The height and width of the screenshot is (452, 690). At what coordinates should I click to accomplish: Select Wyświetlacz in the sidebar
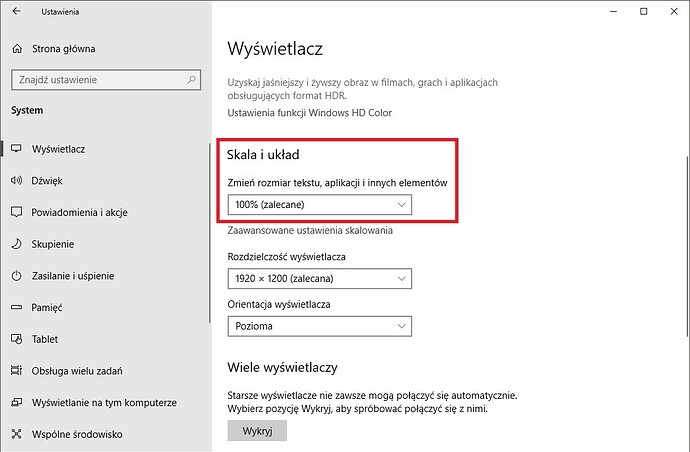[58, 149]
